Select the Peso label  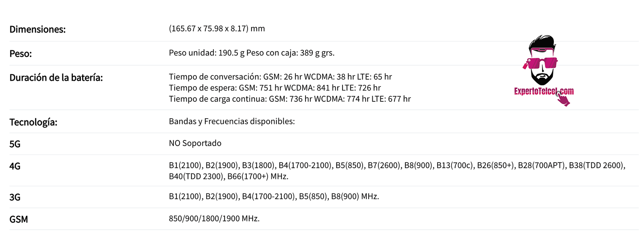click(x=21, y=54)
